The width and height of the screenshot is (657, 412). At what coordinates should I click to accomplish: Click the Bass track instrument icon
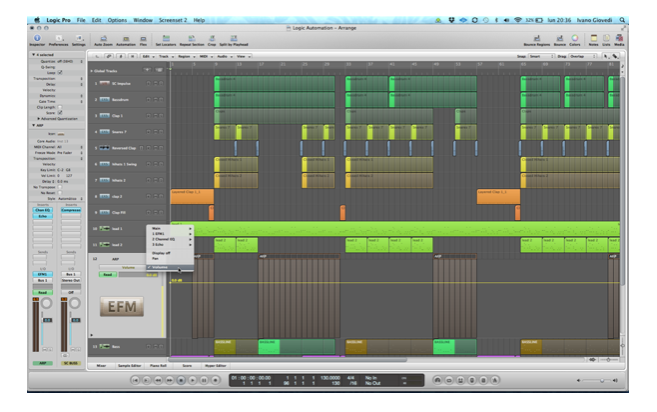[104, 347]
